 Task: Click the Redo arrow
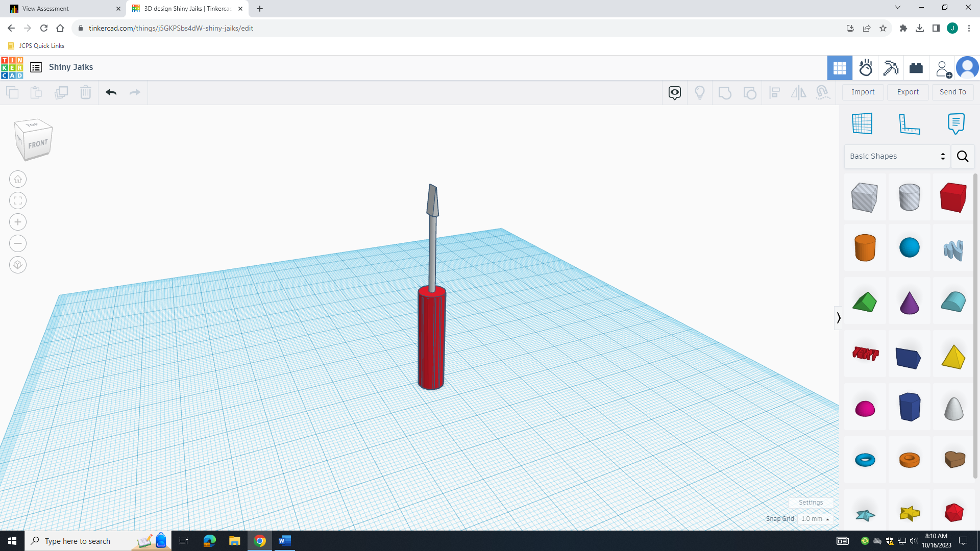tap(135, 92)
